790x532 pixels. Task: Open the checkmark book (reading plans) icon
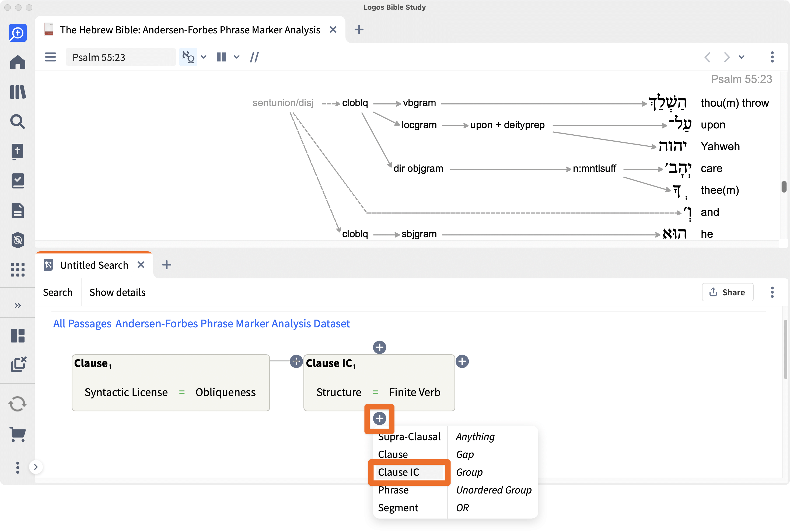click(x=18, y=181)
